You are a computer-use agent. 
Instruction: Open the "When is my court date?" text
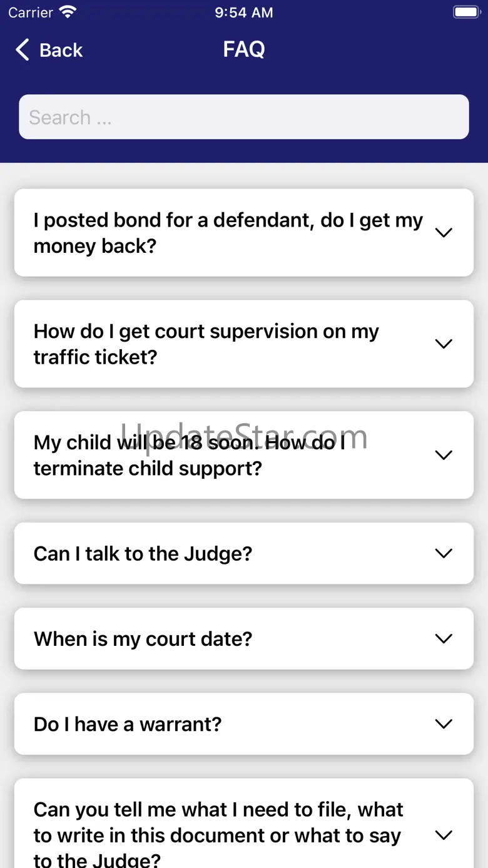point(143,639)
